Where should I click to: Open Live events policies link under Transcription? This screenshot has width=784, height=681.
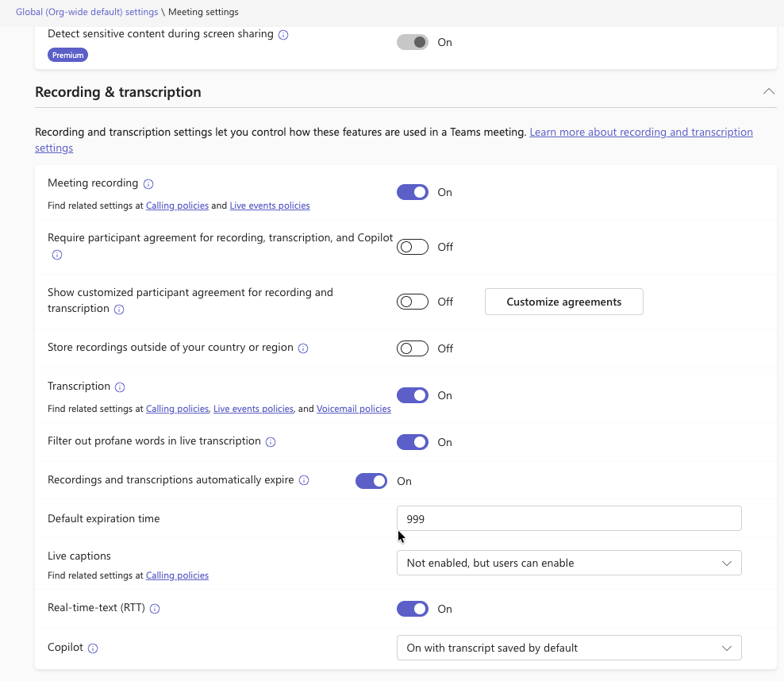[x=253, y=409]
